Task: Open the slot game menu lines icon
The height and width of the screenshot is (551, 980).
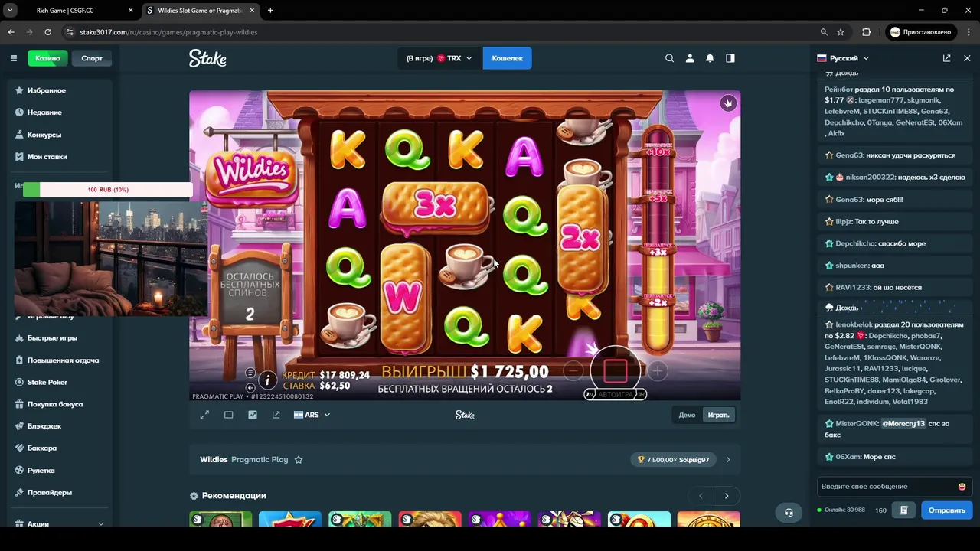Action: 250,373
